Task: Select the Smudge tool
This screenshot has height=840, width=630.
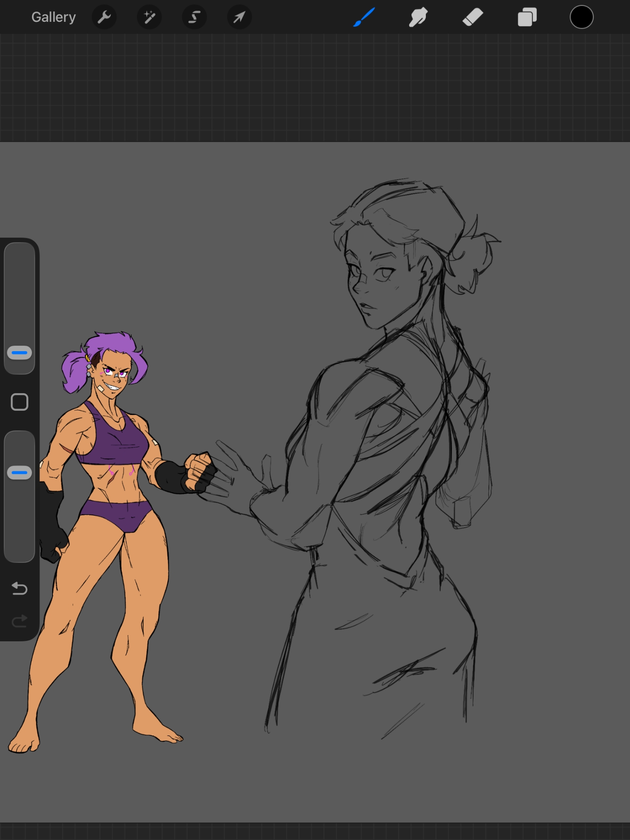Action: point(418,17)
